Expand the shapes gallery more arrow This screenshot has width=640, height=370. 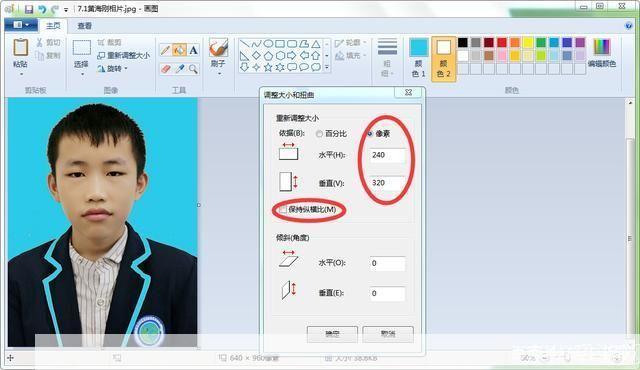(327, 67)
